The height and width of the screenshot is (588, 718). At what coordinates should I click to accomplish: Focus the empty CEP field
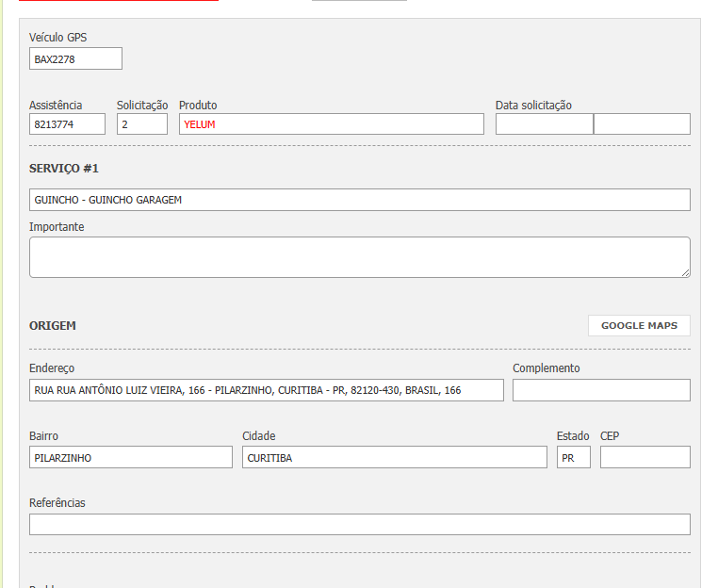coord(645,458)
